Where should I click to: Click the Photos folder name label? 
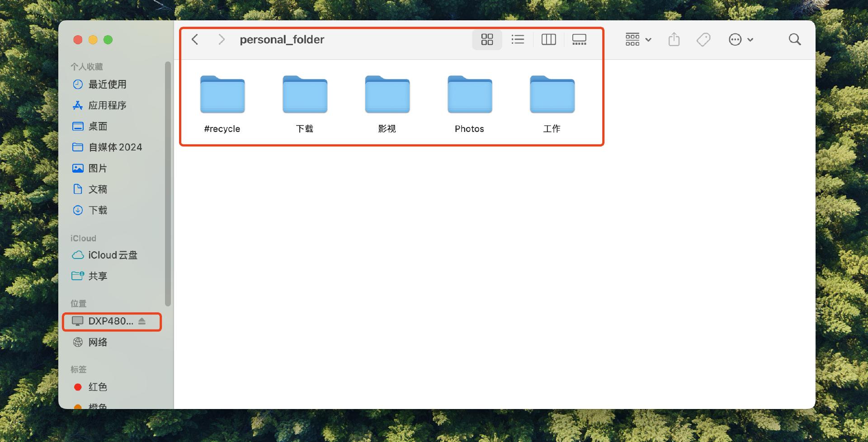coord(469,129)
